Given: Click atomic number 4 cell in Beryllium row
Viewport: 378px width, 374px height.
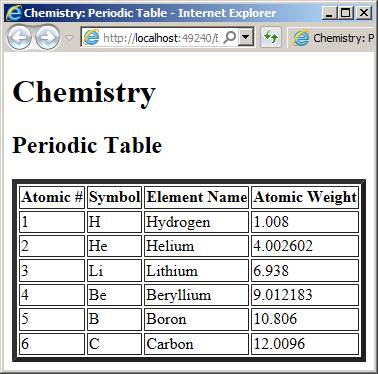Looking at the screenshot, I should 52,295.
